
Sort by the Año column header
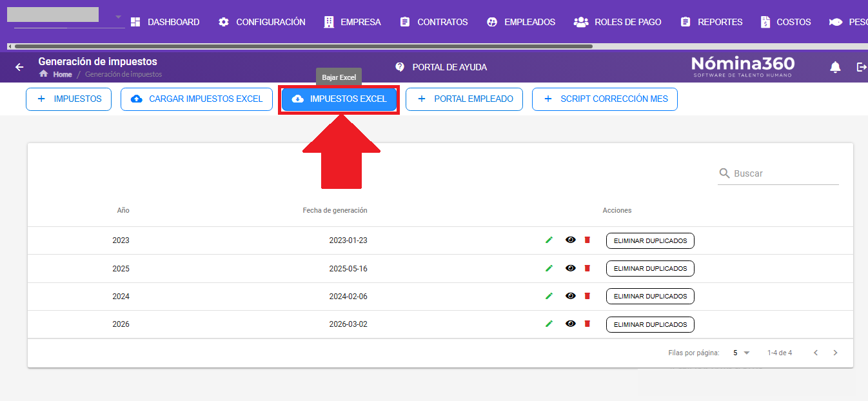(123, 210)
